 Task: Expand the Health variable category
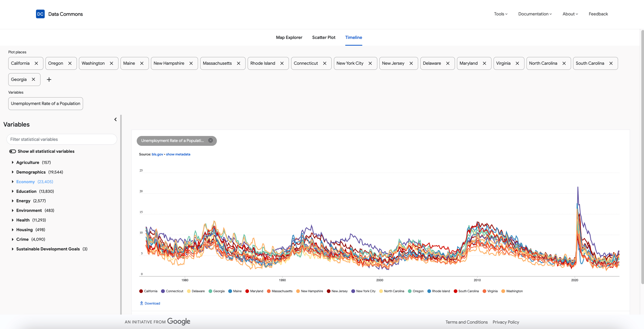(13, 220)
